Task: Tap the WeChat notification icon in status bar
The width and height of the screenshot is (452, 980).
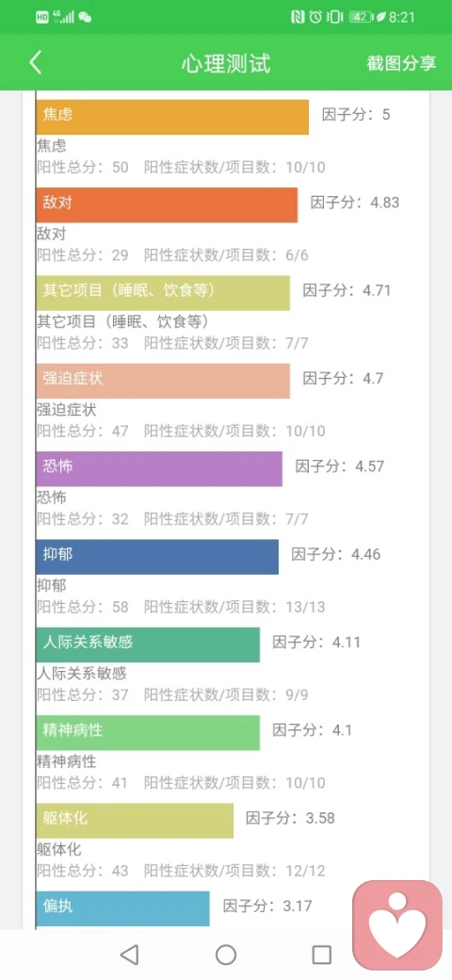Action: 85,18
